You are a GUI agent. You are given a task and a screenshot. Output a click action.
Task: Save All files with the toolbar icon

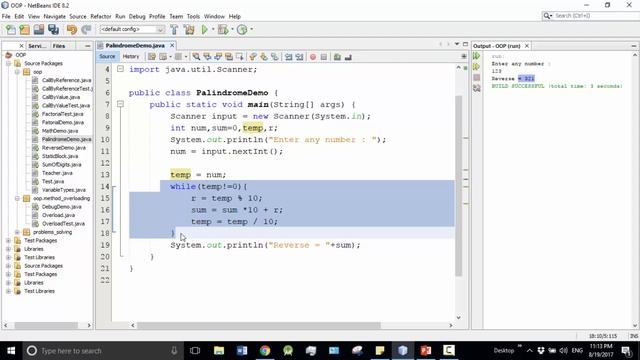pyautogui.click(x=53, y=29)
